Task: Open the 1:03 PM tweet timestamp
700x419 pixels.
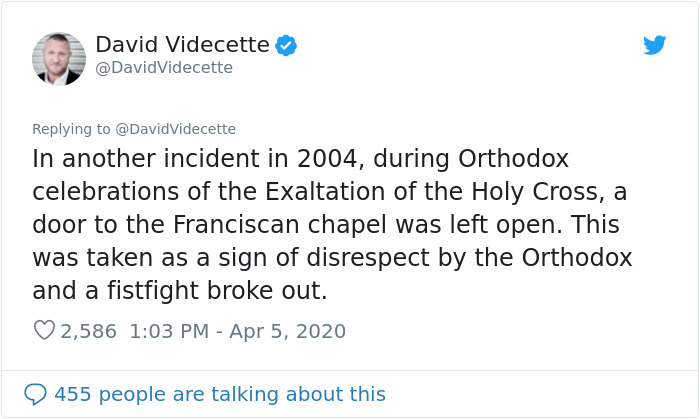Action: 172,331
